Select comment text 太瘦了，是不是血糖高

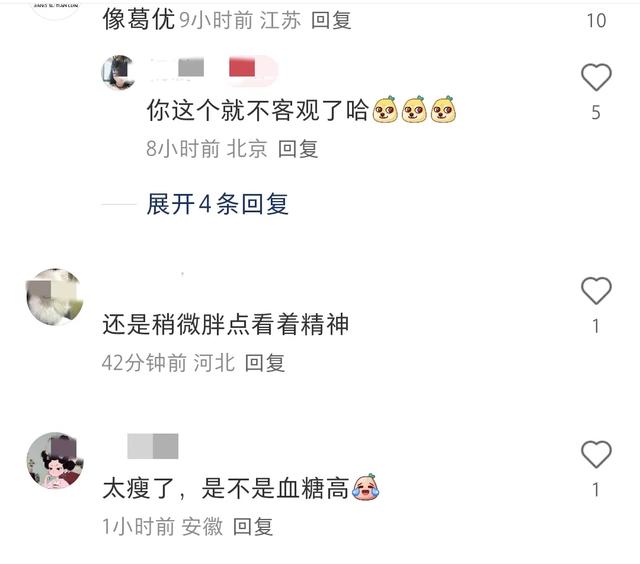click(x=226, y=488)
